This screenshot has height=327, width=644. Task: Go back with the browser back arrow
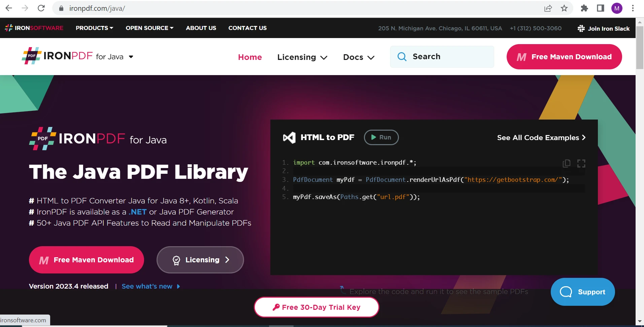9,8
